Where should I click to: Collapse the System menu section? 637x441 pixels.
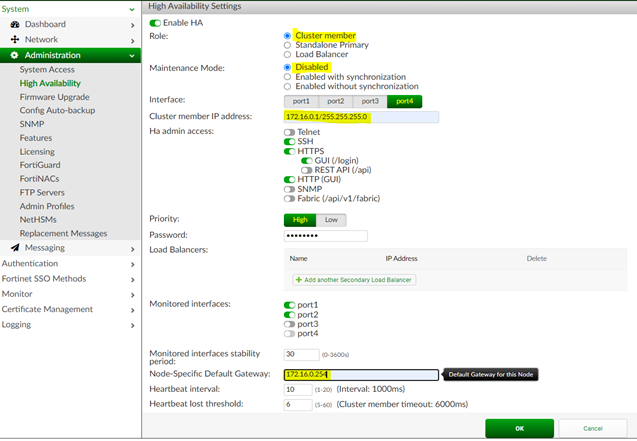pyautogui.click(x=134, y=9)
